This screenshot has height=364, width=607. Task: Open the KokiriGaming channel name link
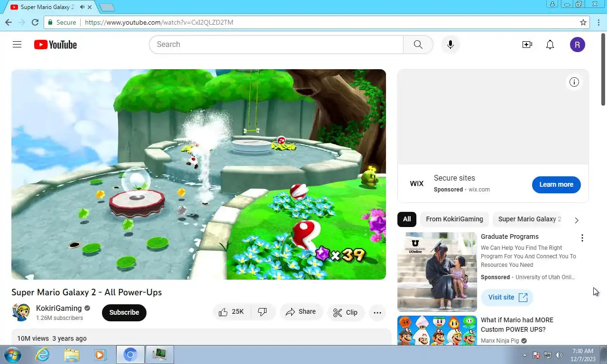(x=59, y=308)
